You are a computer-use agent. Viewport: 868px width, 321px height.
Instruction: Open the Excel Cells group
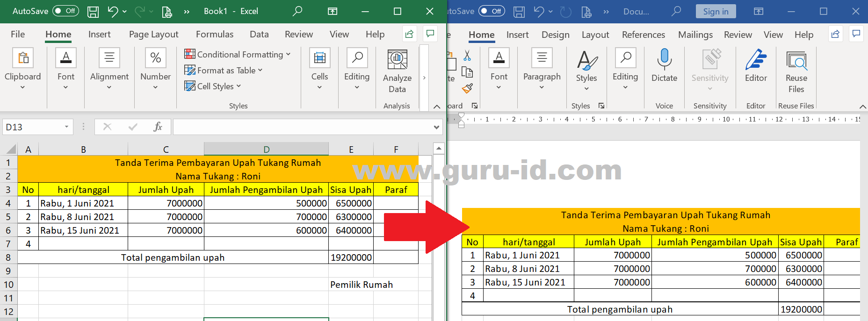click(319, 69)
